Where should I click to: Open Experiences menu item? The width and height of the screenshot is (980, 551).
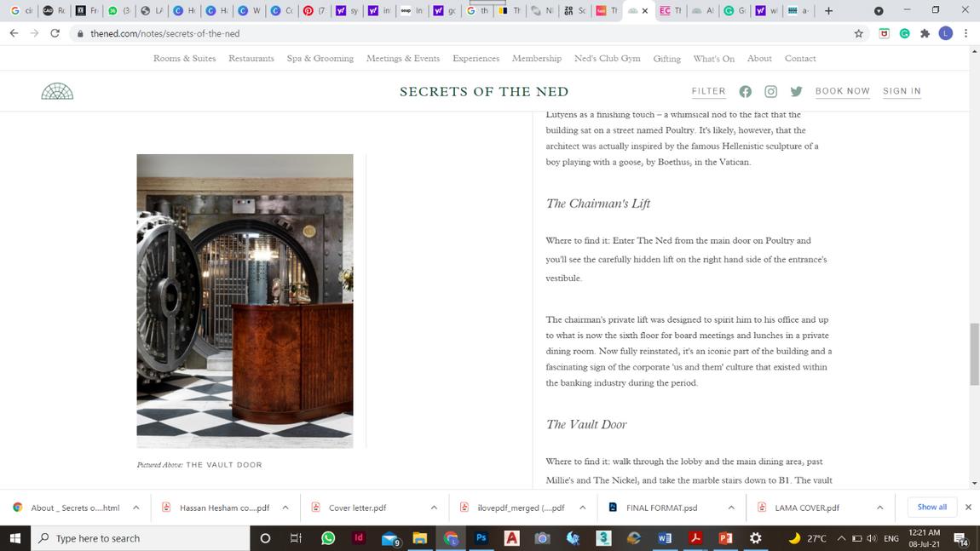(x=476, y=58)
